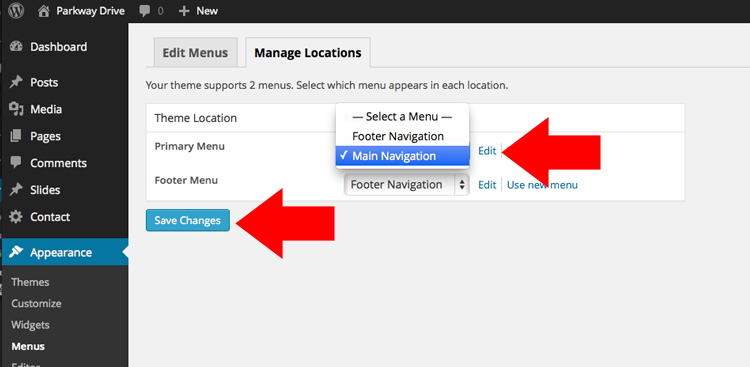
Task: Choose '— Select a Menu —' option
Action: 402,116
